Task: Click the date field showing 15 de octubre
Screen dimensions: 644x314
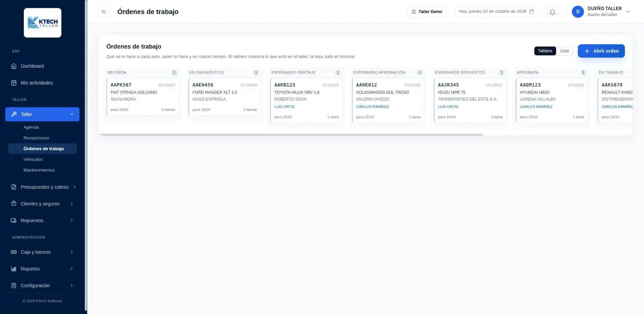Action: pos(497,11)
